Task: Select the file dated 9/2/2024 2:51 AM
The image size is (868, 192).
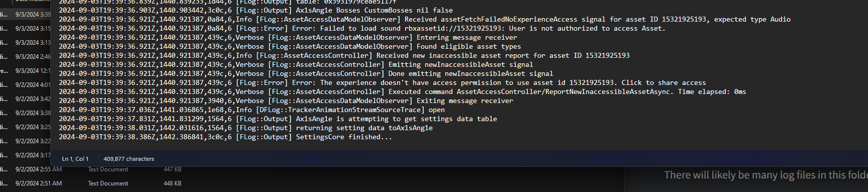Action: 39,183
